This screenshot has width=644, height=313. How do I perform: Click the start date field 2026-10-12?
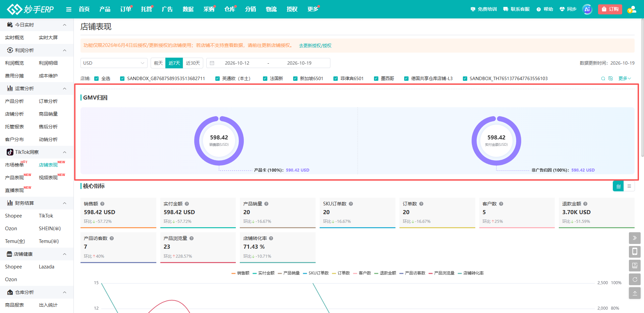pos(237,63)
